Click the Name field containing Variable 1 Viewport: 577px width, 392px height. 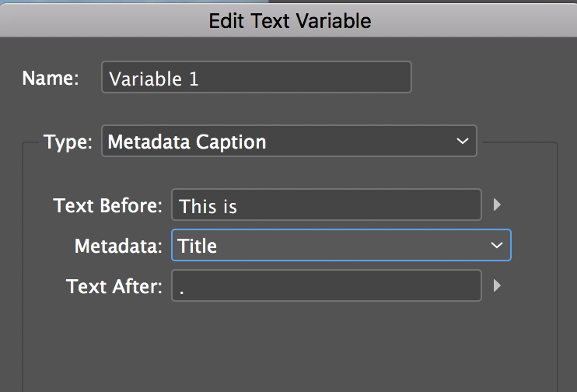257,79
